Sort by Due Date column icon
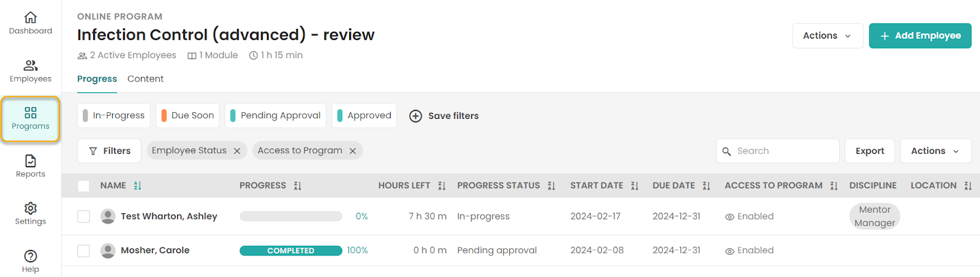Viewport: 980px width, 277px height. pyautogui.click(x=706, y=186)
